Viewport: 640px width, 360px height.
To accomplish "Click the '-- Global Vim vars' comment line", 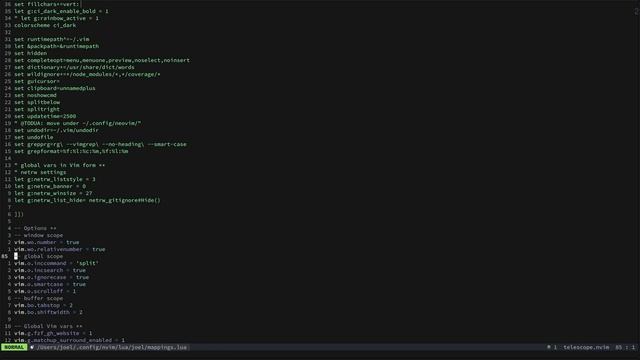I will (x=48, y=326).
